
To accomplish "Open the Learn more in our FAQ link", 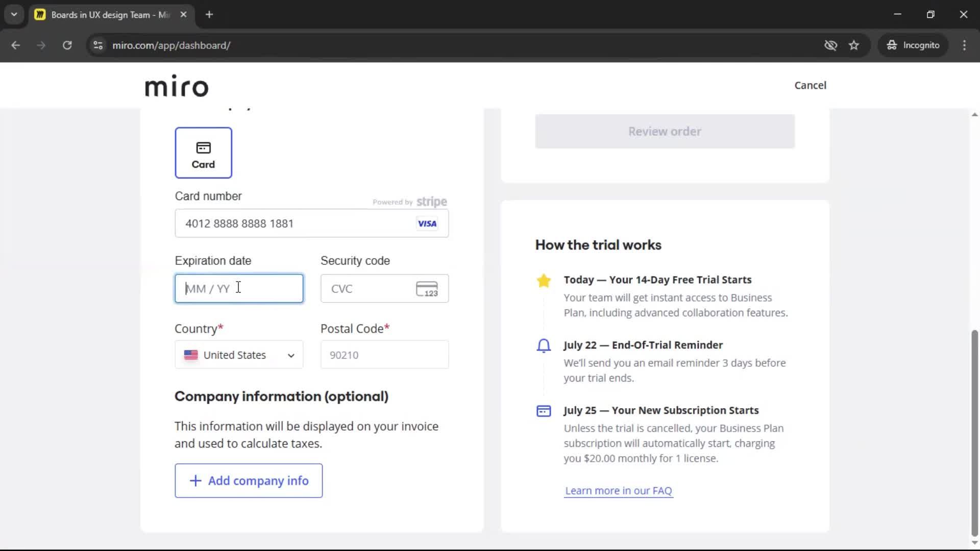I will (x=619, y=490).
